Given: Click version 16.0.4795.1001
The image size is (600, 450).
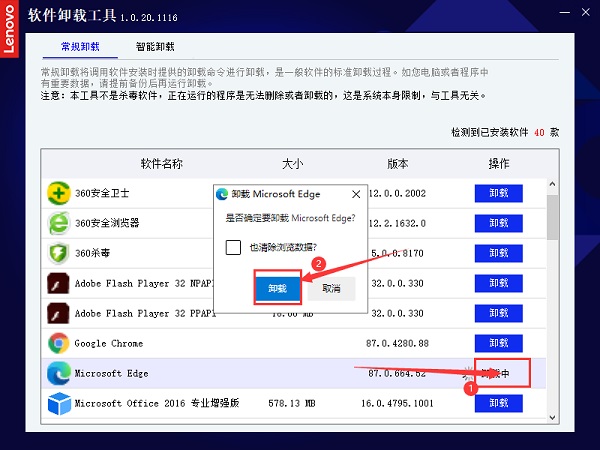Looking at the screenshot, I should click(398, 403).
